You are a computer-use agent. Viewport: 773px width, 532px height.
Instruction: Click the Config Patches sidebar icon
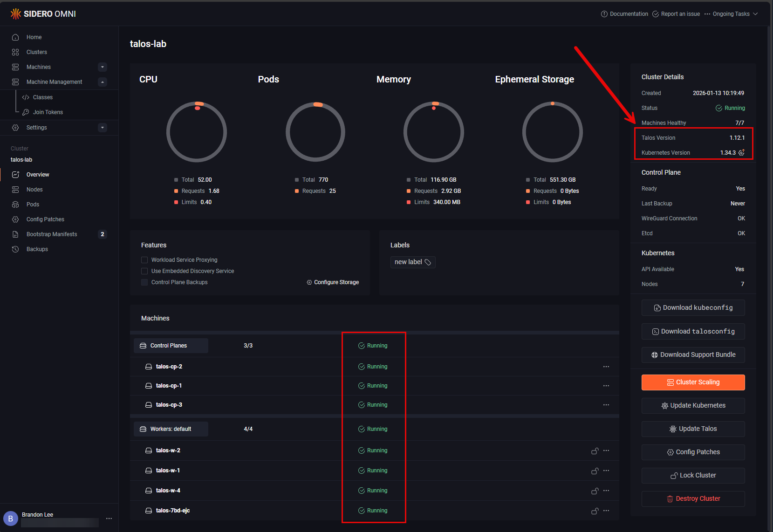pos(15,219)
